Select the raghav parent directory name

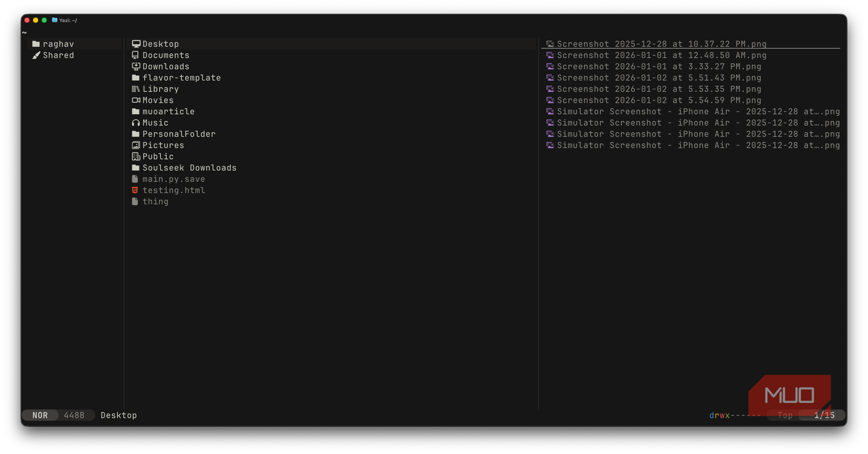58,44
